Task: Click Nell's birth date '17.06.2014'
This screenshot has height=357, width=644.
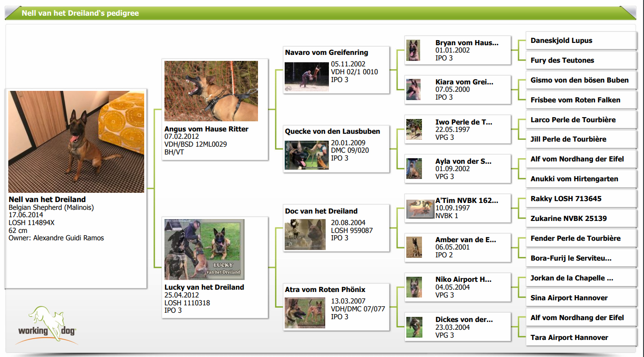Action: (x=26, y=215)
